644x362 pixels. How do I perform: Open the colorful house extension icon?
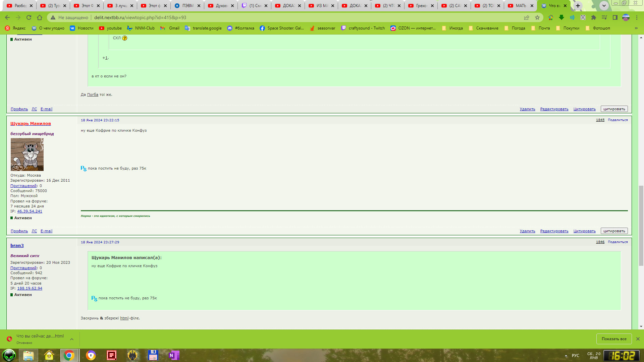pyautogui.click(x=551, y=17)
